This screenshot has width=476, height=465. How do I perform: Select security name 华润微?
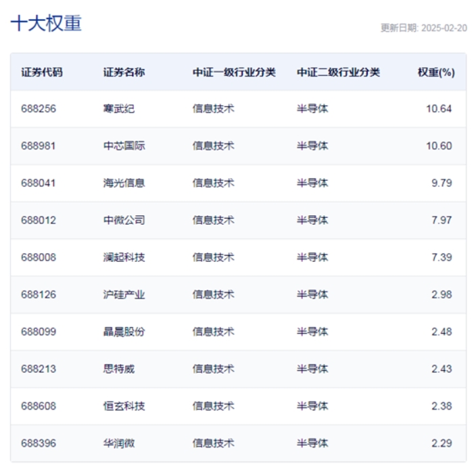119,443
